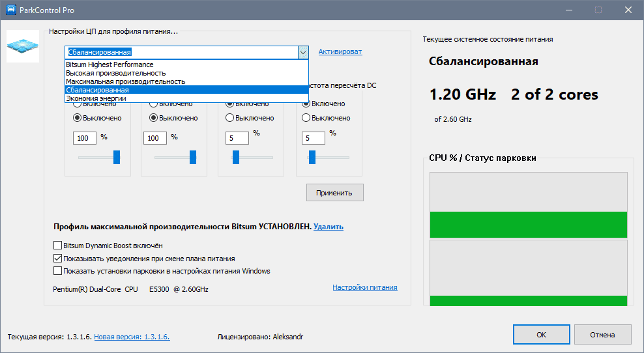644x353 pixels.
Task: Click the 2 of 2 cores text
Action: pos(555,94)
